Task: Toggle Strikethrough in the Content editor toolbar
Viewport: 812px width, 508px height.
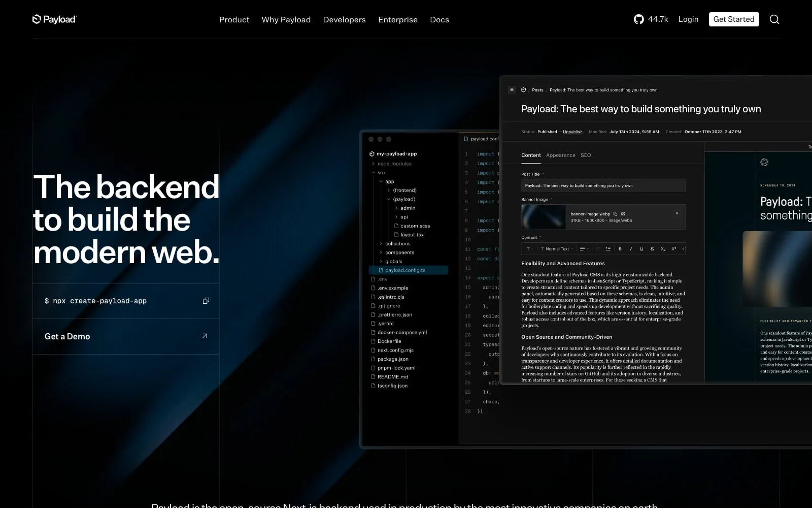Action: point(652,249)
